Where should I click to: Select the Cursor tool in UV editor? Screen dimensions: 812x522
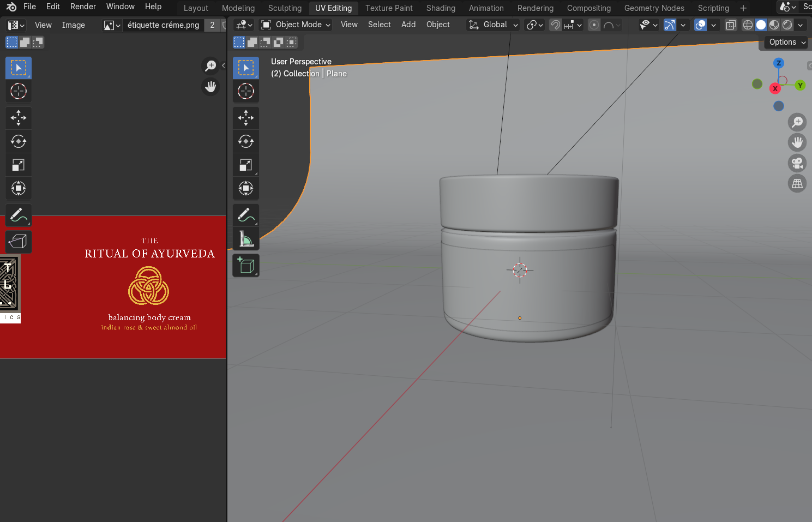click(x=19, y=91)
